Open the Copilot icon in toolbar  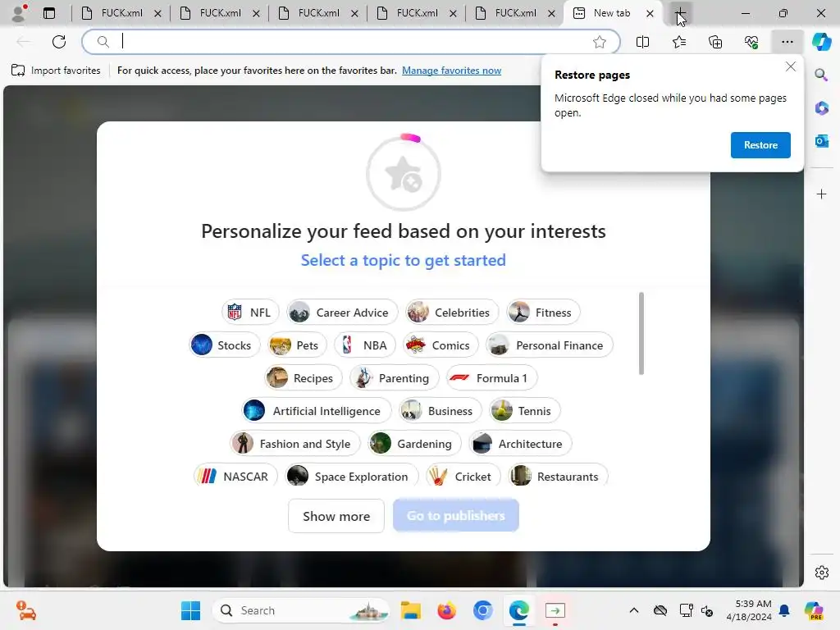click(822, 42)
